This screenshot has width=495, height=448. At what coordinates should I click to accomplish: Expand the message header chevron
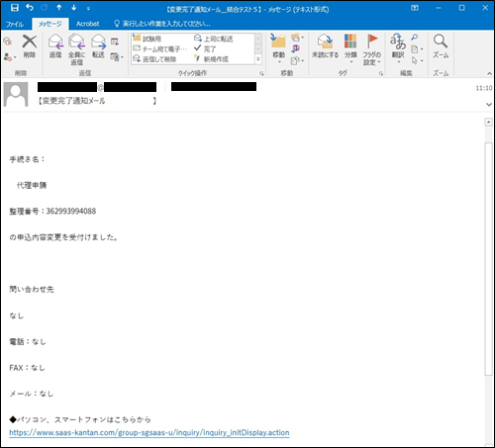489,105
